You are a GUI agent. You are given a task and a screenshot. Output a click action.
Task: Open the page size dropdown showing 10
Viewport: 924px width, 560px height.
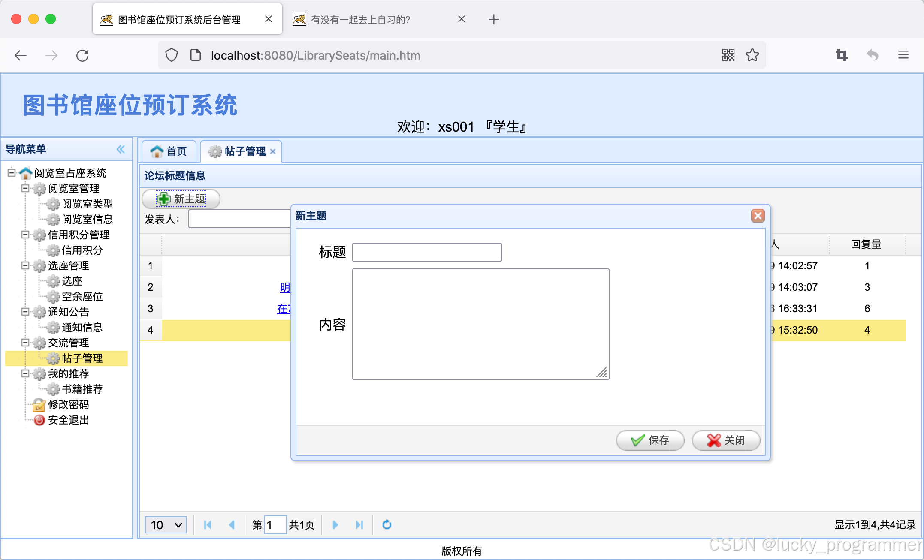pos(166,524)
